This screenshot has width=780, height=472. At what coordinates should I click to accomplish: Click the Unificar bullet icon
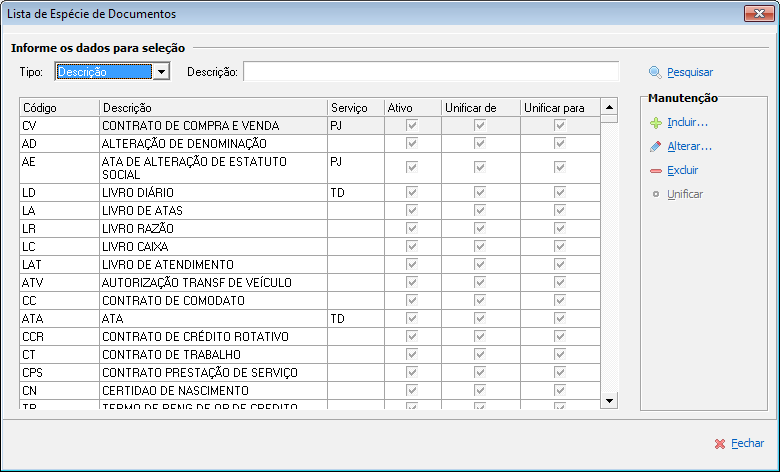655,194
